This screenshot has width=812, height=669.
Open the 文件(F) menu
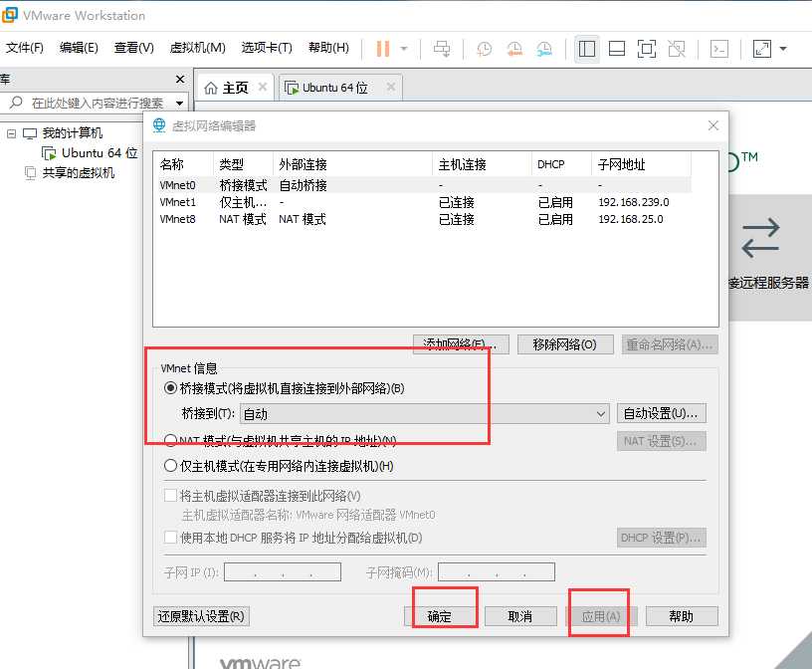24,48
